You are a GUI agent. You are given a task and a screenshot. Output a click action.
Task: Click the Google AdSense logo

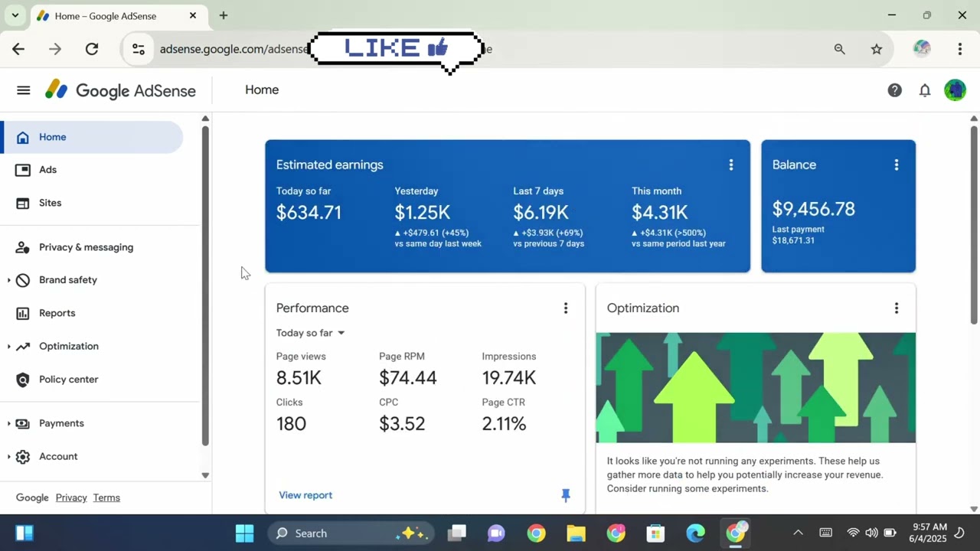(x=121, y=90)
